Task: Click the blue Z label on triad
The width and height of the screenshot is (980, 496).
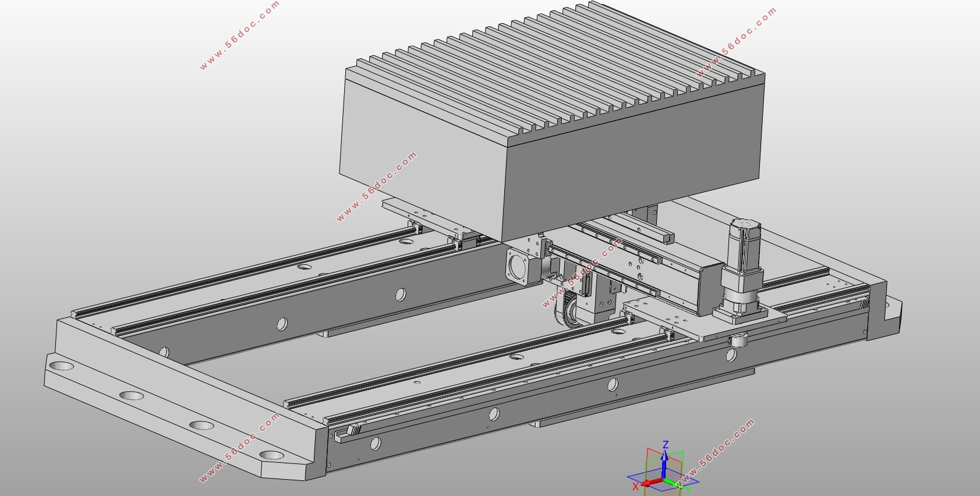Action: click(666, 445)
